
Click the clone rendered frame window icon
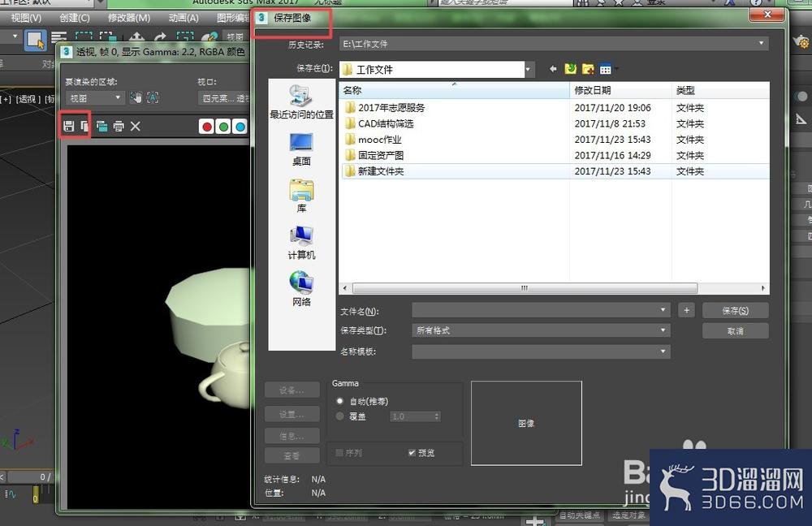click(x=102, y=126)
